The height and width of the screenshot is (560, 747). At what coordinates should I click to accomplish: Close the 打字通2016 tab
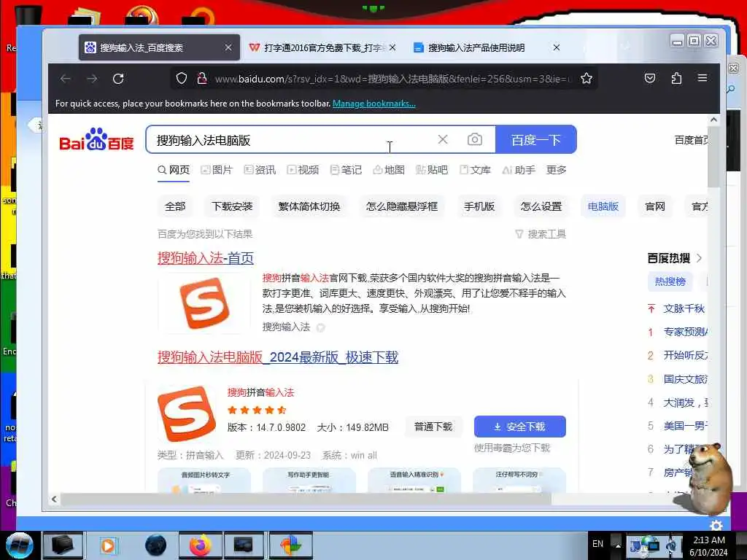[x=392, y=47]
